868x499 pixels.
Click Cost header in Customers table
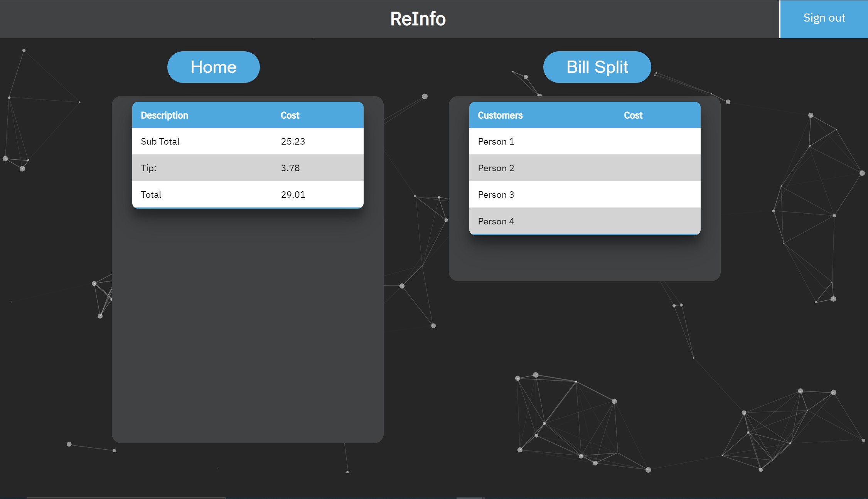pyautogui.click(x=633, y=115)
